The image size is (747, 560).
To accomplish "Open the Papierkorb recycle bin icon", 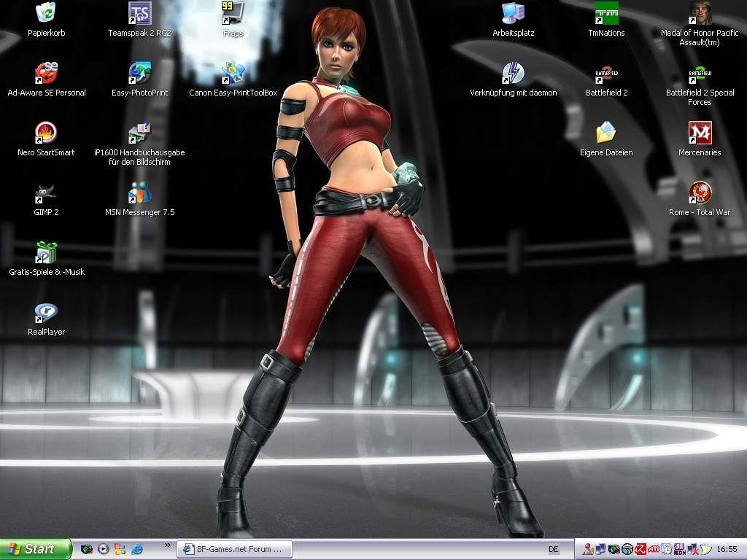I will [46, 19].
